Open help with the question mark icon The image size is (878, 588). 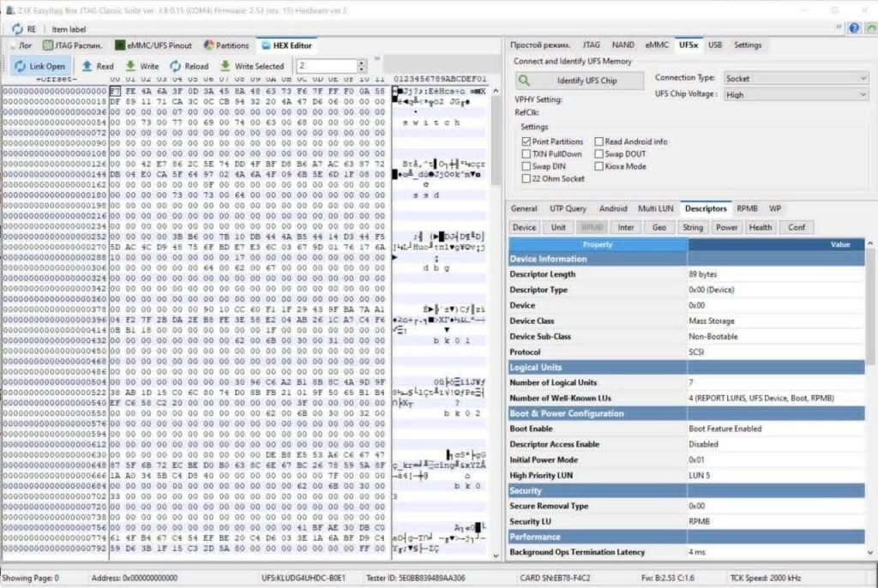point(853,28)
